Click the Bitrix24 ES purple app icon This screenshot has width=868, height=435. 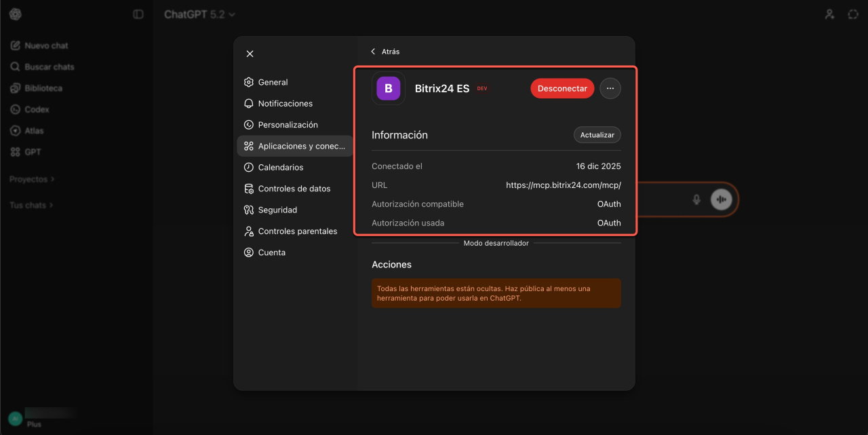389,88
